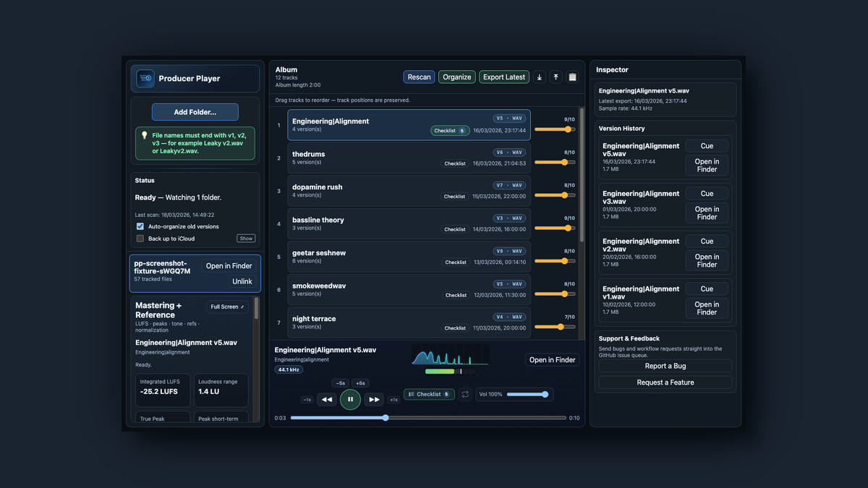The image size is (868, 488).
Task: Enable the Back up to iCloud checkbox
Action: click(x=140, y=239)
